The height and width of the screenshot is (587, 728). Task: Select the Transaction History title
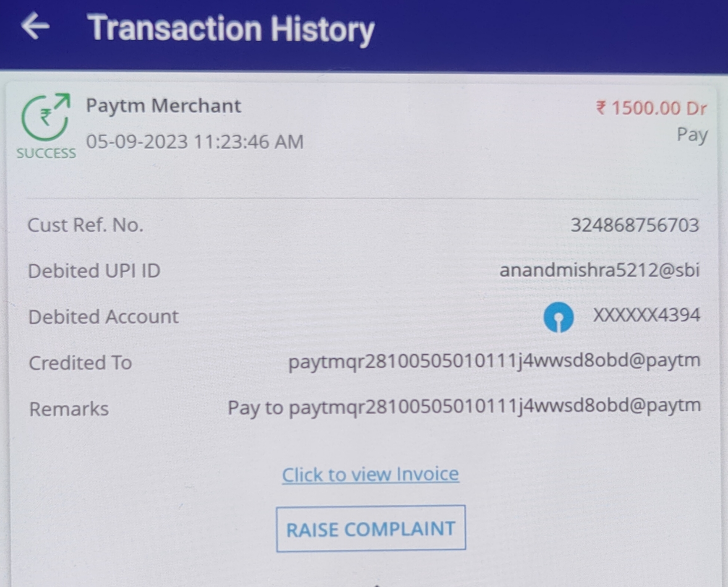(231, 29)
